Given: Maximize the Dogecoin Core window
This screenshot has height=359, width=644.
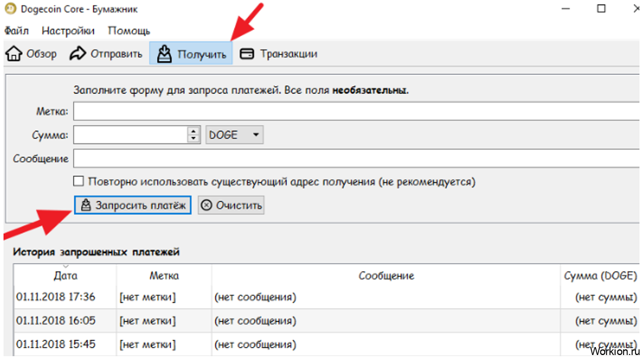Looking at the screenshot, I should pyautogui.click(x=601, y=9).
